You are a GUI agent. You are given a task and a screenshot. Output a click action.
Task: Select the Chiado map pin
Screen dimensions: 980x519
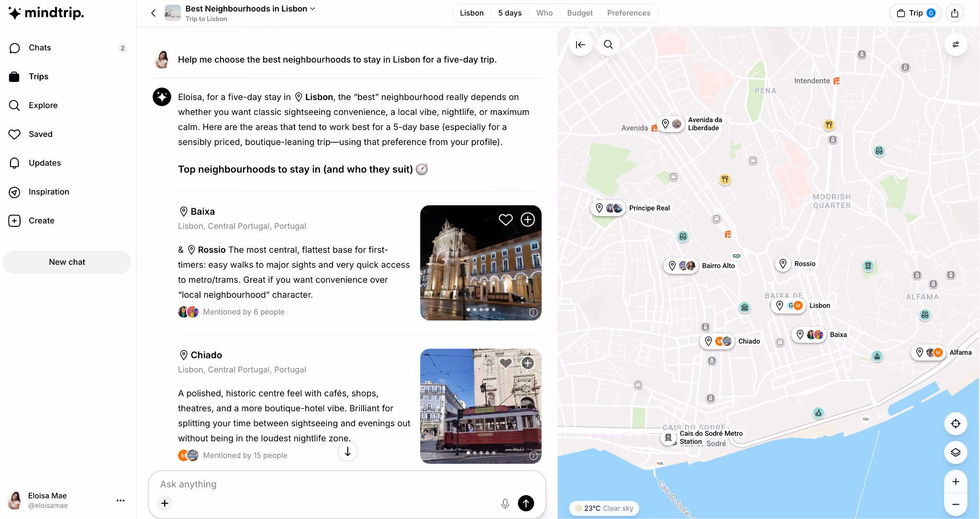pyautogui.click(x=717, y=341)
